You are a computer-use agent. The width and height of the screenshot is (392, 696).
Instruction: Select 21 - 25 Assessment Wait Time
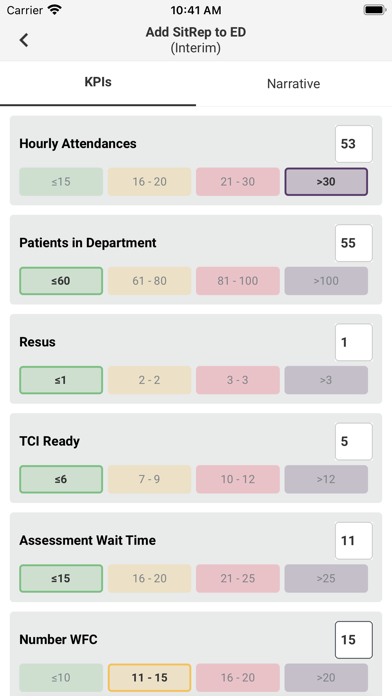coord(238,578)
